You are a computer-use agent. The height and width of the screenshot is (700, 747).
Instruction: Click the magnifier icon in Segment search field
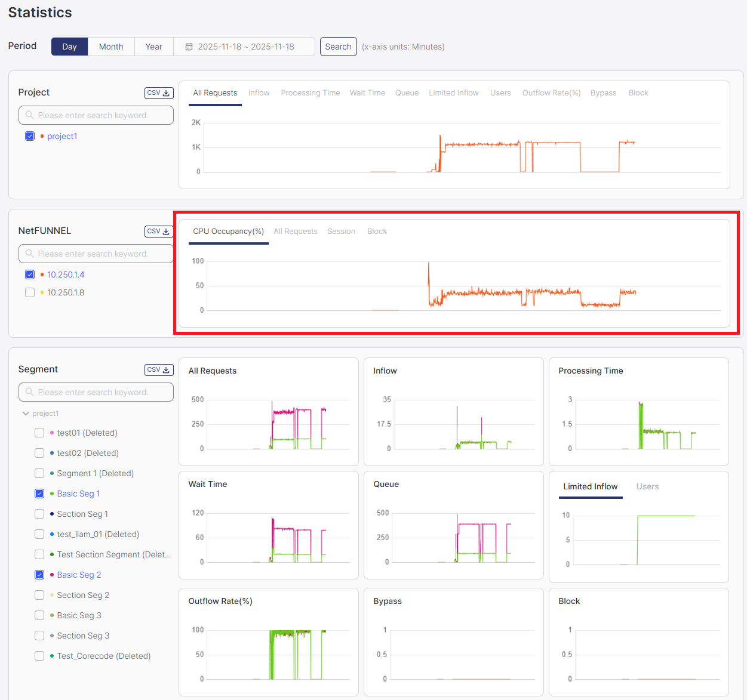29,391
